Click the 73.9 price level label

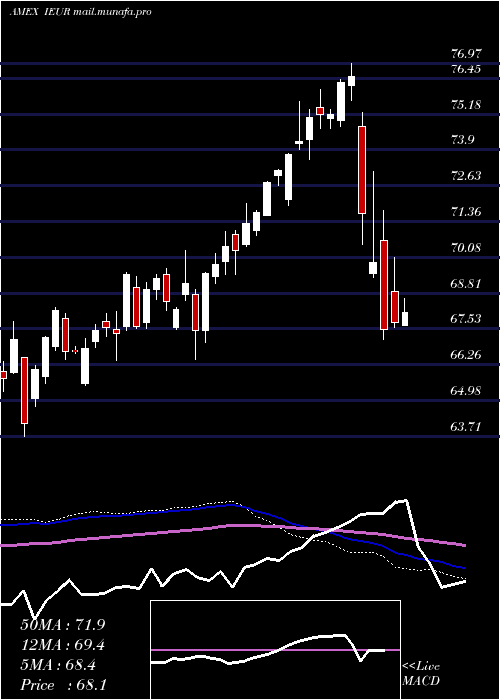(x=462, y=140)
